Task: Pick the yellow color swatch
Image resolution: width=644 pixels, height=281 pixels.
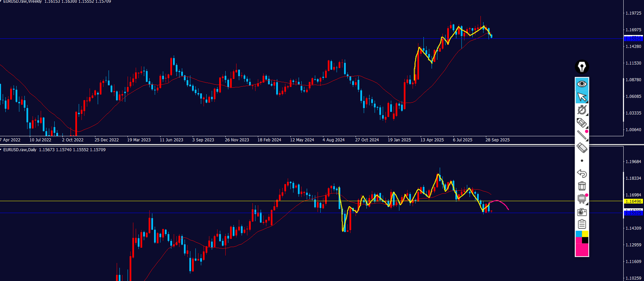Action: (585, 234)
